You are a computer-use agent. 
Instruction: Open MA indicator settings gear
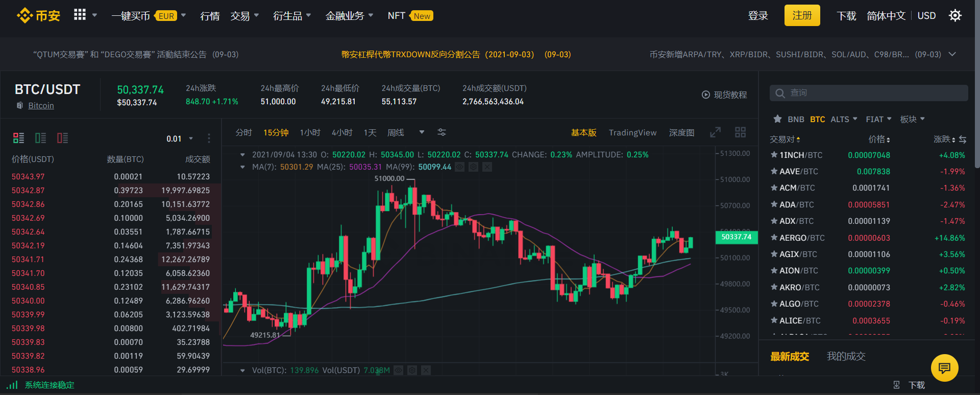coord(474,167)
